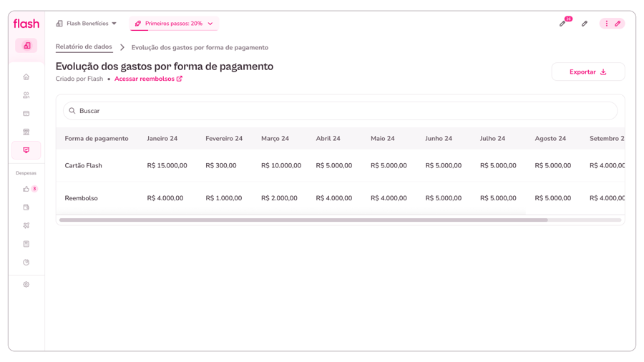Viewport: 644px width, 362px height.
Task: Click the home icon in the sidebar
Action: click(x=26, y=77)
